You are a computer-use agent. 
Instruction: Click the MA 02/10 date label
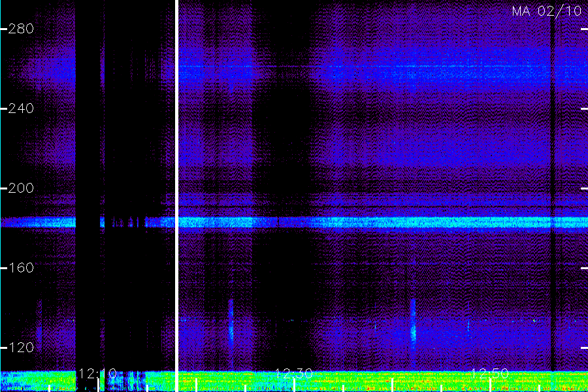point(547,11)
